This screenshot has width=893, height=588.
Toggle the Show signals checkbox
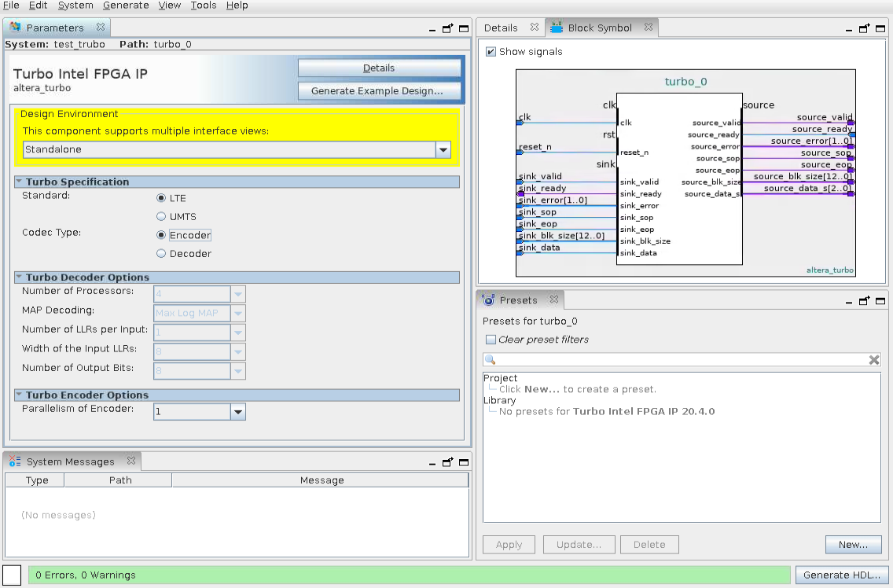tap(491, 51)
